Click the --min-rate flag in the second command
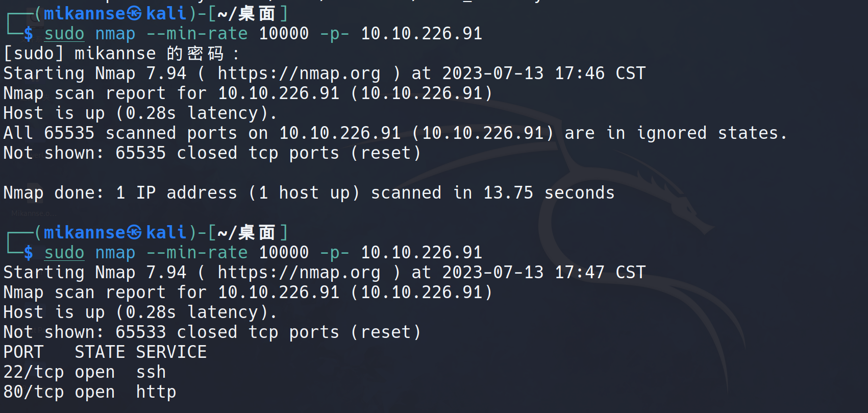Viewport: 868px width, 413px height. tap(197, 253)
